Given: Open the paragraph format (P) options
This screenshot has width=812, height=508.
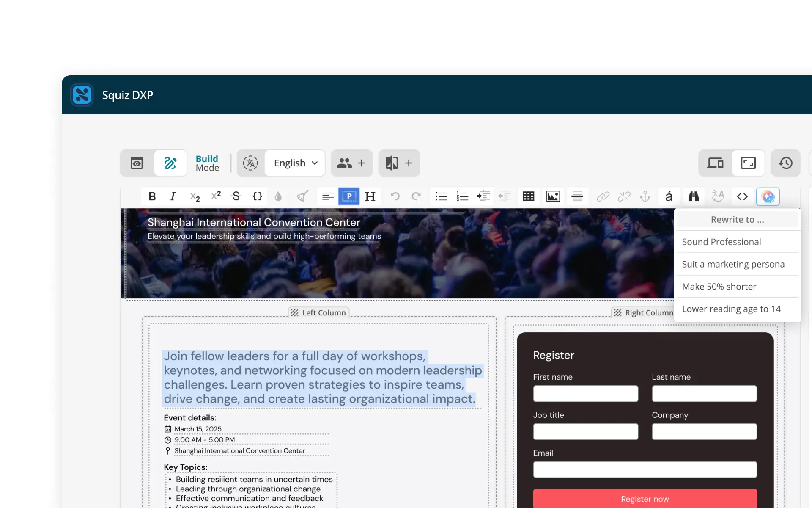Looking at the screenshot, I should point(349,196).
